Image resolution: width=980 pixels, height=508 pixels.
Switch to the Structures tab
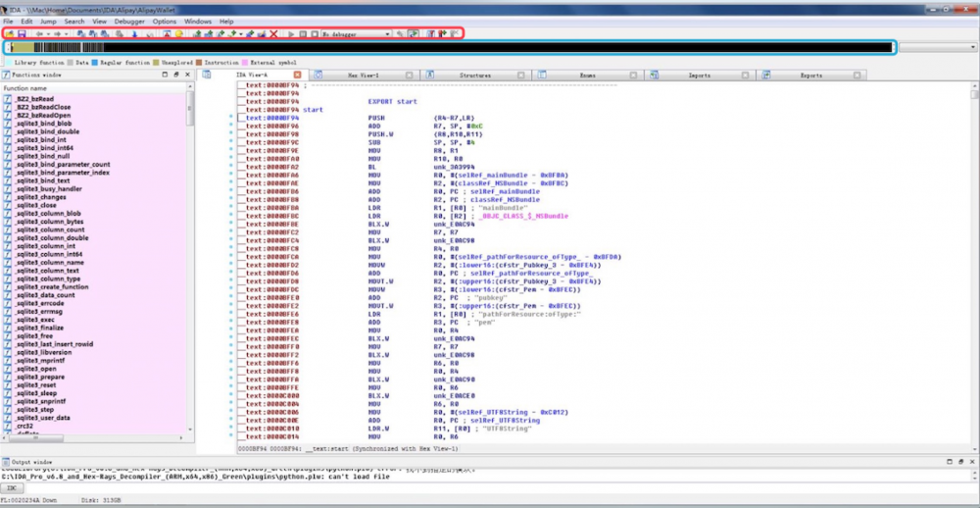pos(475,75)
